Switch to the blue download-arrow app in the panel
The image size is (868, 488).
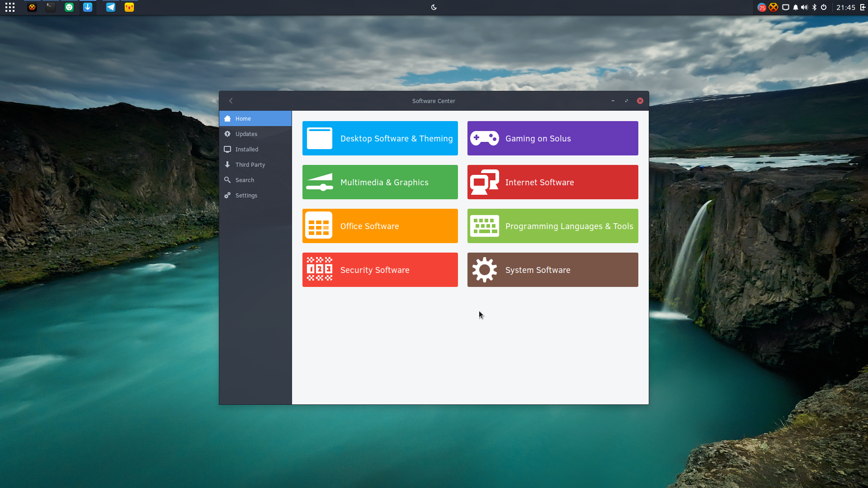pos(88,7)
